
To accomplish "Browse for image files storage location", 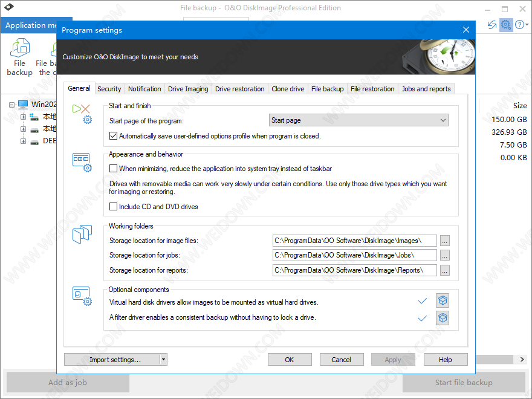I will 445,241.
